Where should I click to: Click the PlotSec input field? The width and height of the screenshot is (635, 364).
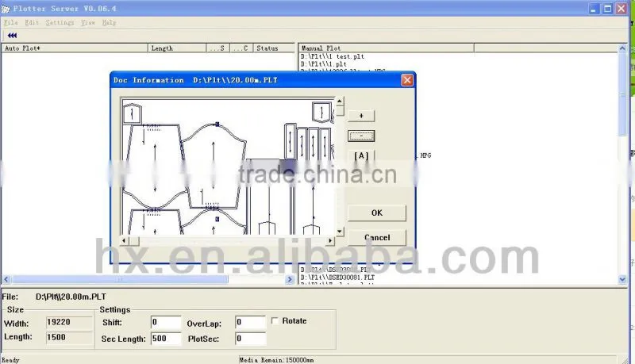tap(250, 339)
